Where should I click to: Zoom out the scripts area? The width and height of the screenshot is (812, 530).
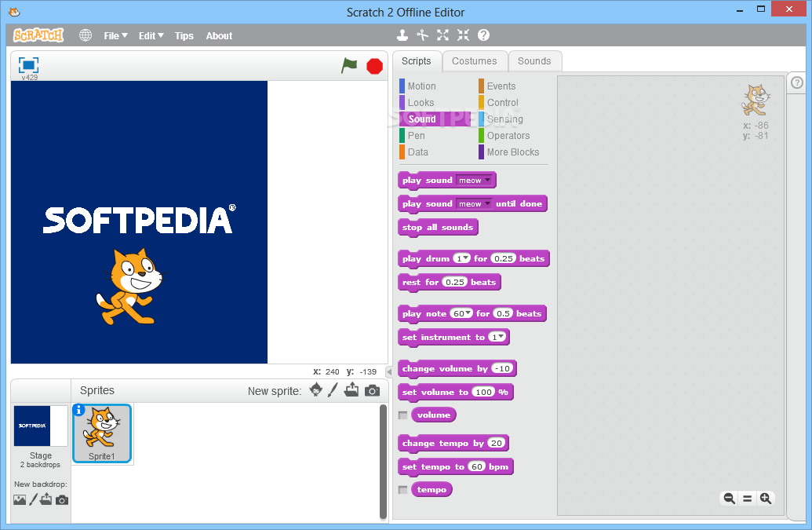tap(729, 499)
